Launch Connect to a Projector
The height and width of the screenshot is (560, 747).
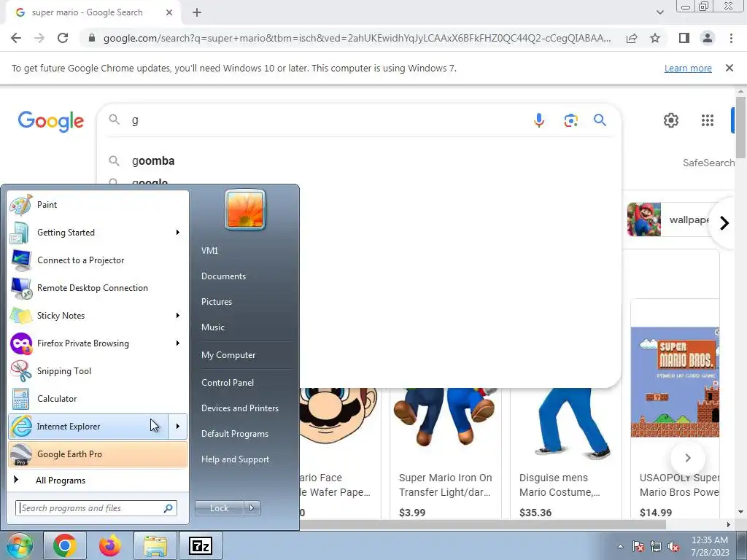[98, 260]
